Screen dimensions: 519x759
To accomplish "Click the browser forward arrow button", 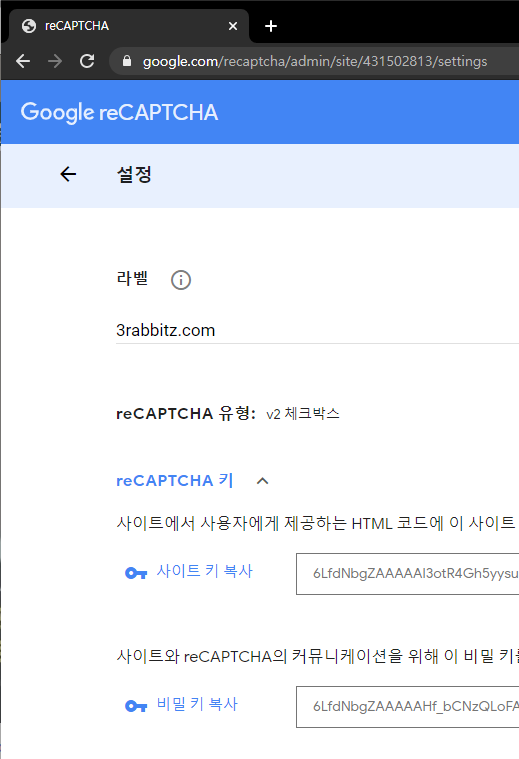I will click(x=55, y=61).
